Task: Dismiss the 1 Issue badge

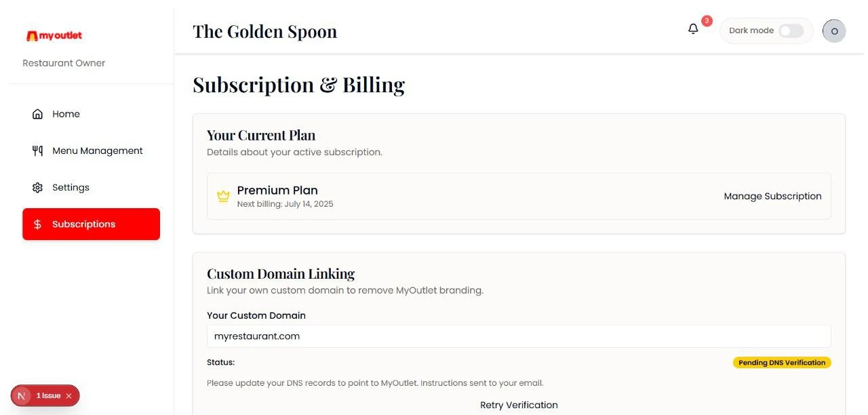Action: click(69, 396)
